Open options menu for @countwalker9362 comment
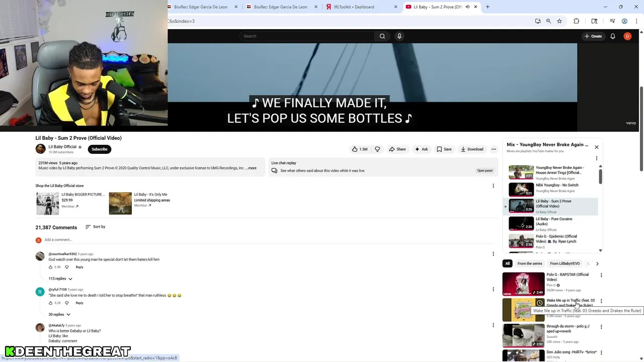This screenshot has width=644, height=362. (493, 254)
